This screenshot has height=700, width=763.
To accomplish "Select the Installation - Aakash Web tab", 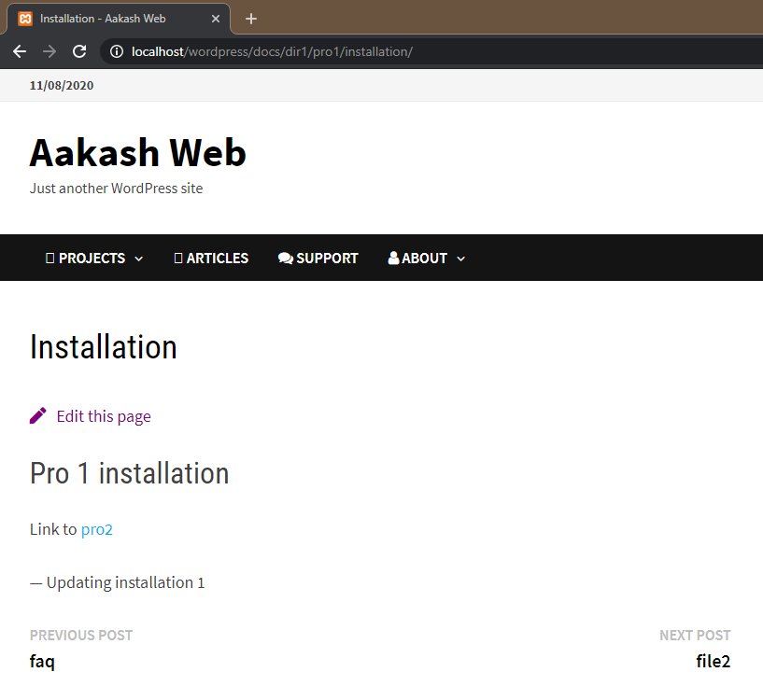I will pos(117,19).
